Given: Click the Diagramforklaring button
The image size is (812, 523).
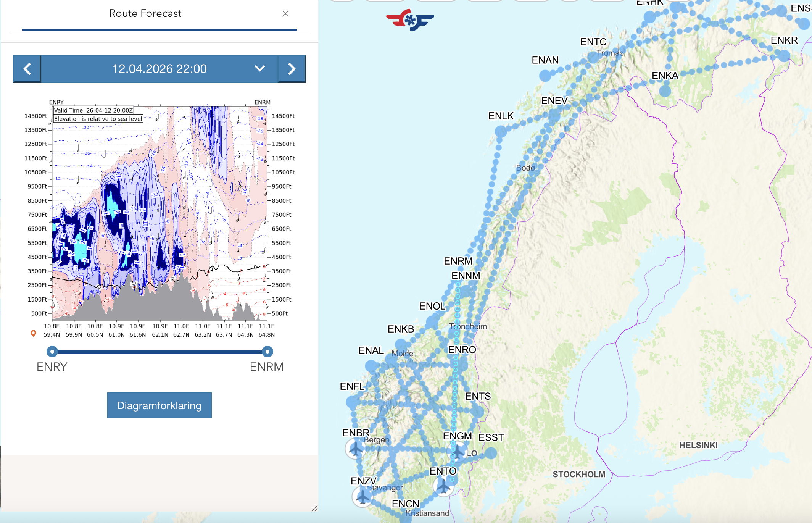Looking at the screenshot, I should [159, 405].
